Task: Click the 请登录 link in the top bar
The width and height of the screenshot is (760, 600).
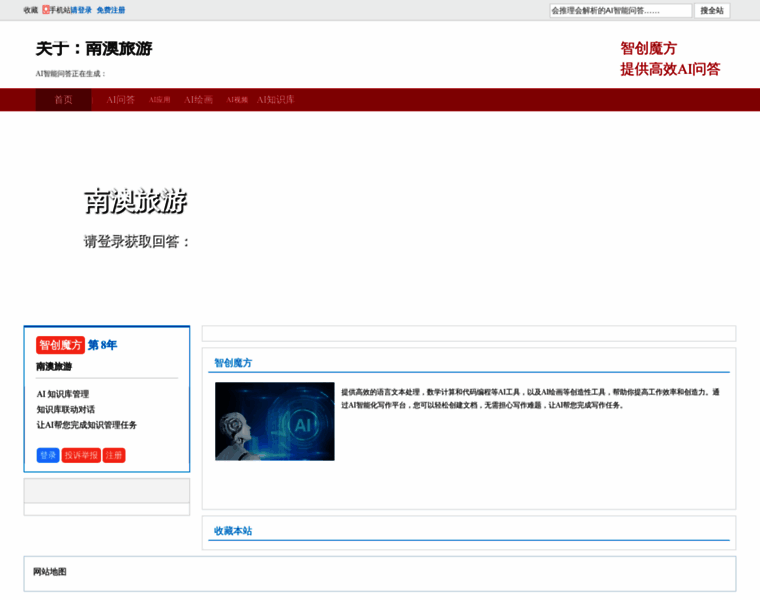Action: pyautogui.click(x=81, y=10)
